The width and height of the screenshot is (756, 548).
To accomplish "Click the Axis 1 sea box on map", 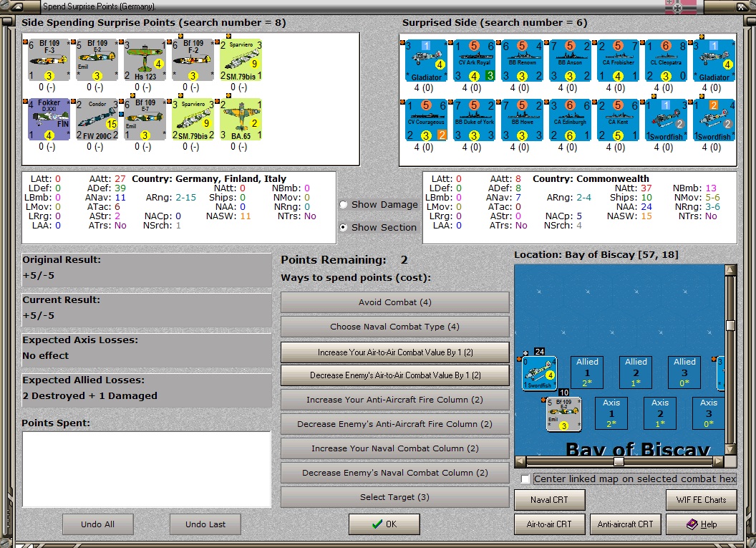I will pos(611,413).
